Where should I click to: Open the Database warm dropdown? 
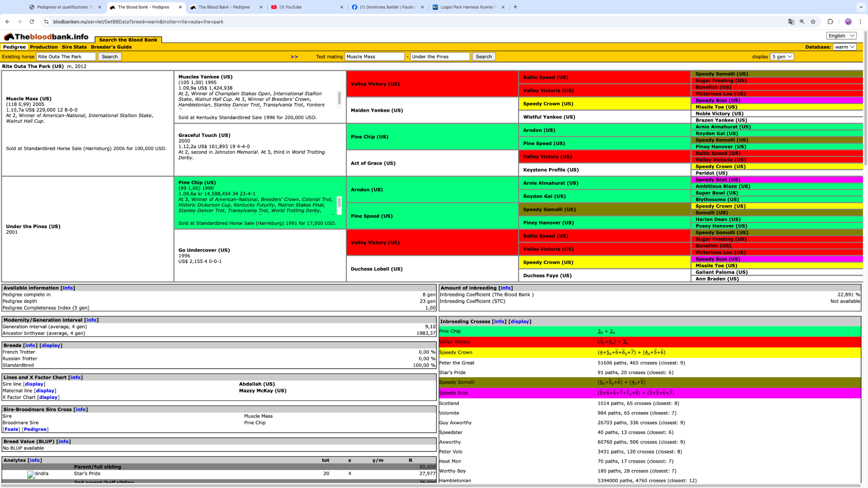pos(844,47)
